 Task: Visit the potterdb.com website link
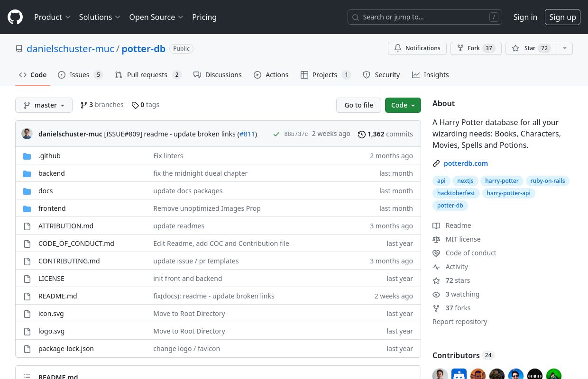click(466, 163)
